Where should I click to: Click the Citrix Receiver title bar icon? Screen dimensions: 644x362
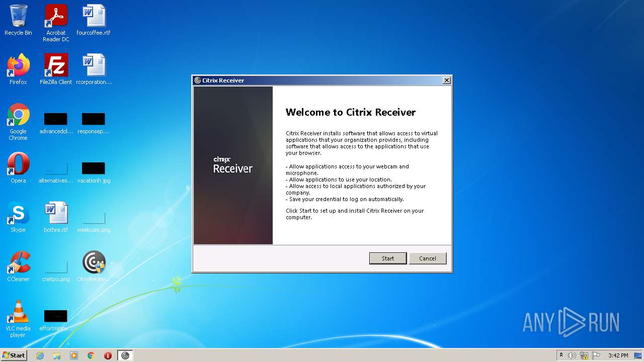(198, 80)
